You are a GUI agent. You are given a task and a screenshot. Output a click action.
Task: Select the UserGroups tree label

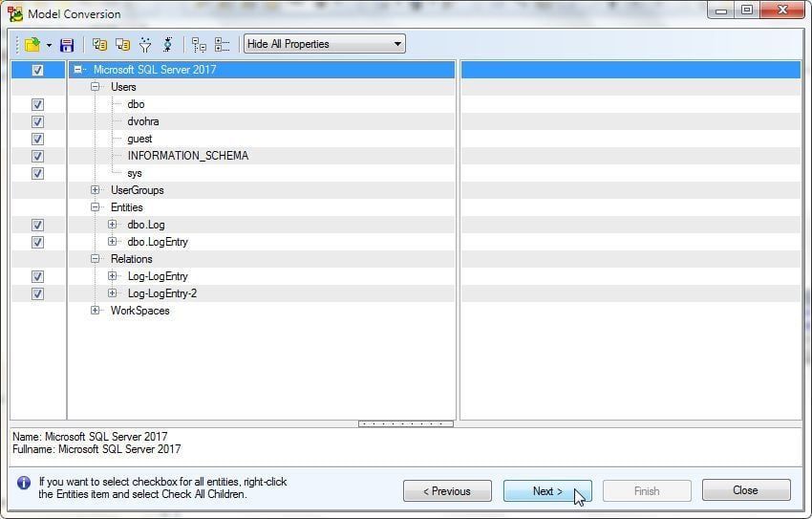tap(138, 190)
